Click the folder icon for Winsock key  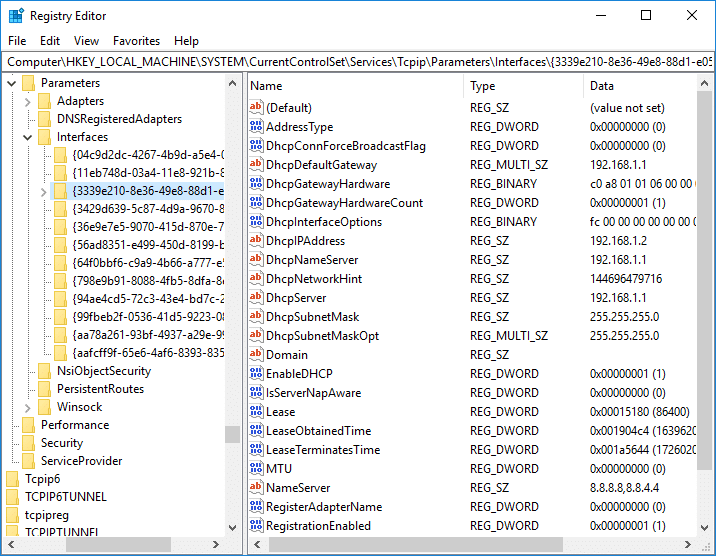[45, 407]
